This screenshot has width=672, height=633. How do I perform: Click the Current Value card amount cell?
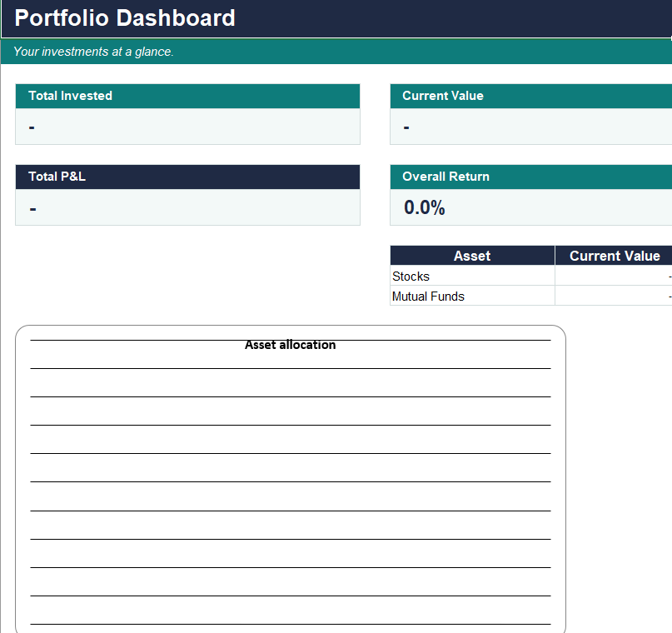pyautogui.click(x=531, y=127)
